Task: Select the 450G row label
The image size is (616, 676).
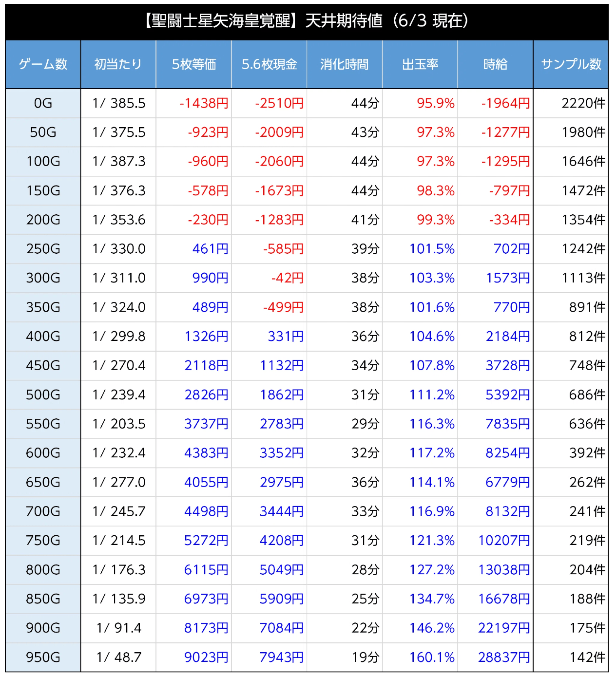Action: click(43, 366)
